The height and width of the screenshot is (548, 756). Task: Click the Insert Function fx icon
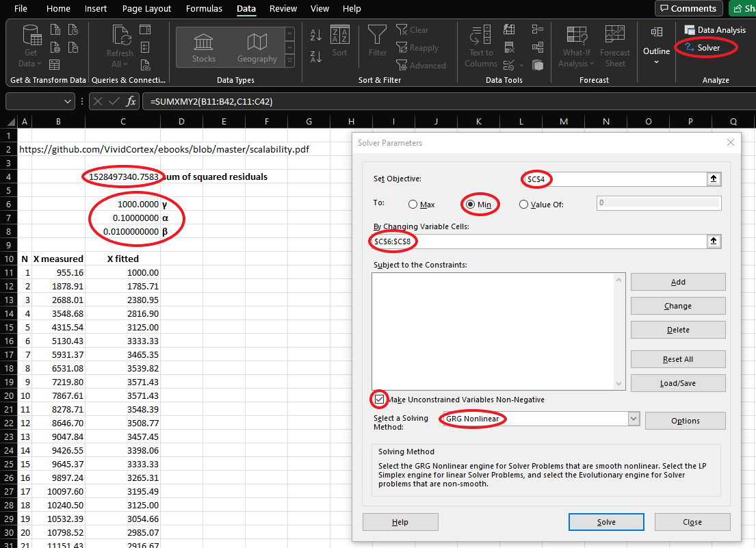click(131, 101)
